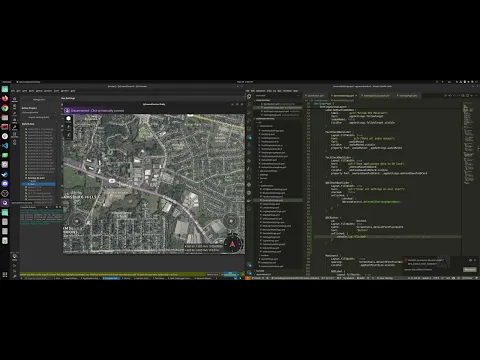Click the highlighted file in VS Code Explorer
Viewport: 480px width, 360px height.
point(278,200)
